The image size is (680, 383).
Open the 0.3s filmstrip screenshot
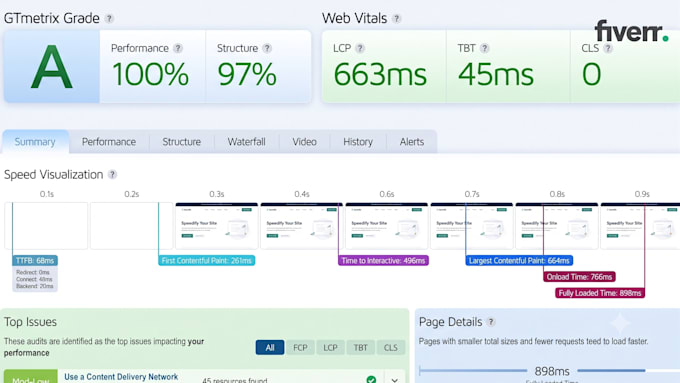pos(216,226)
